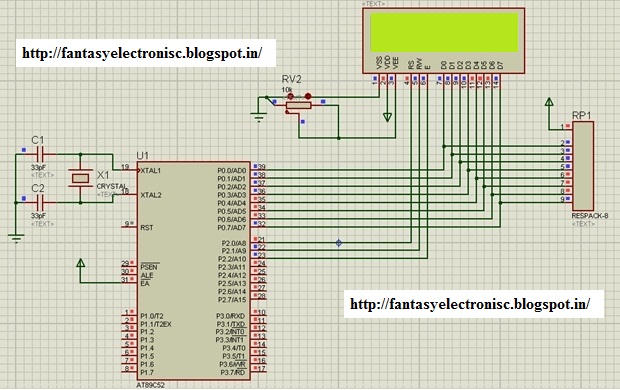620x390 pixels.
Task: Click the C2 reference label
Action: [38, 188]
